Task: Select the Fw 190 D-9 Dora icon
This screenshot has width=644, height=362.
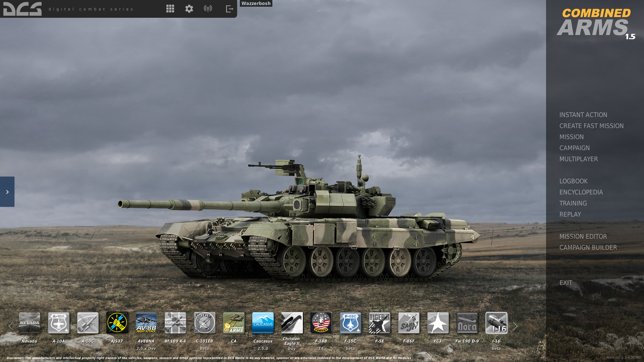Action: pyautogui.click(x=467, y=323)
